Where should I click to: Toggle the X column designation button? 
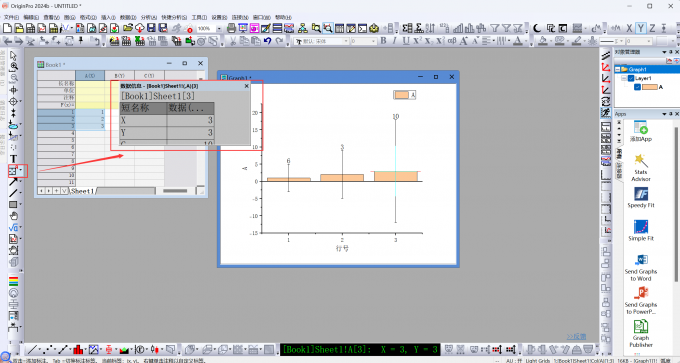[629, 28]
